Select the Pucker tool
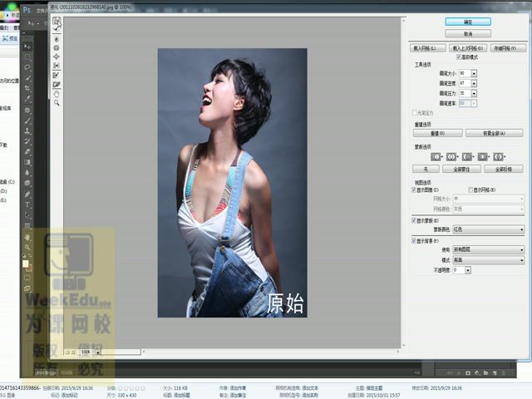The height and width of the screenshot is (399, 532). coord(57,48)
